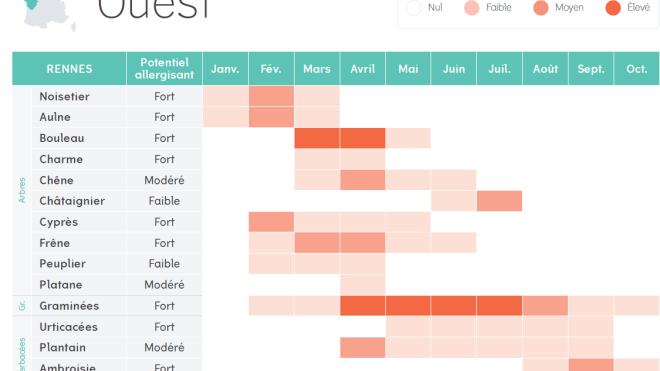The width and height of the screenshot is (660, 371).
Task: Select the Janv. month header
Action: click(x=225, y=69)
